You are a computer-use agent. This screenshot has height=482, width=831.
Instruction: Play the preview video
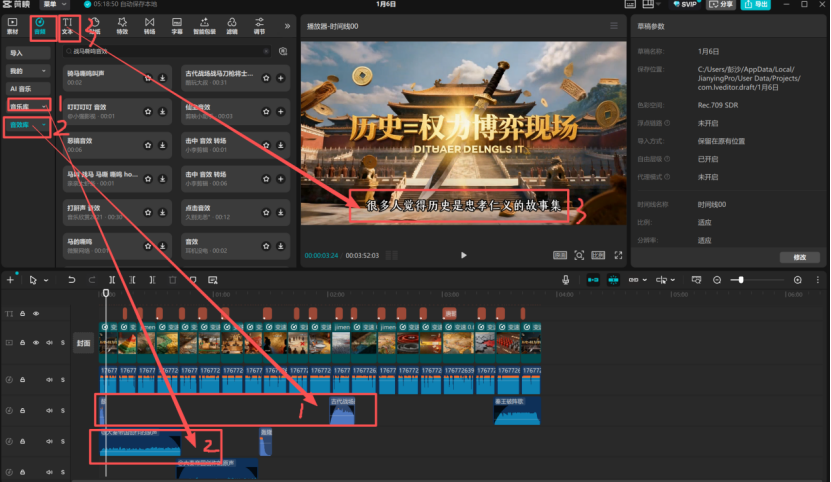tap(464, 255)
